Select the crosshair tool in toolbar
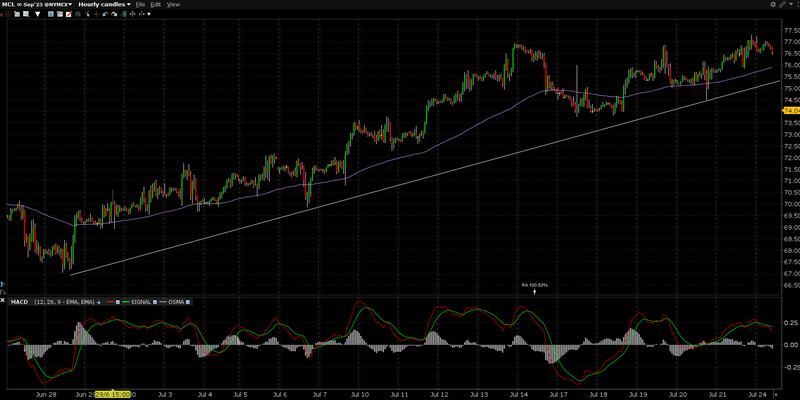Image resolution: width=800 pixels, height=400 pixels. coord(96,14)
